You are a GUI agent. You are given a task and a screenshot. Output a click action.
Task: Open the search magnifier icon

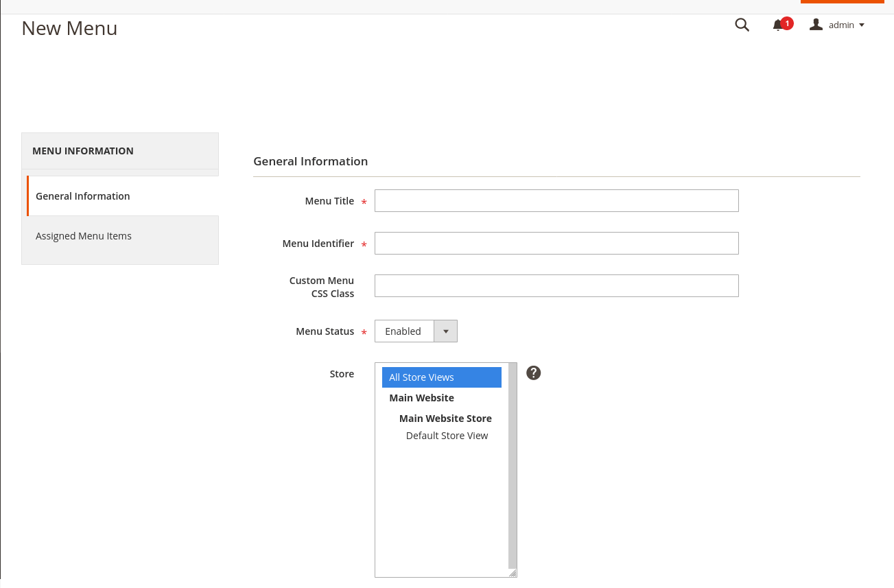pos(742,25)
